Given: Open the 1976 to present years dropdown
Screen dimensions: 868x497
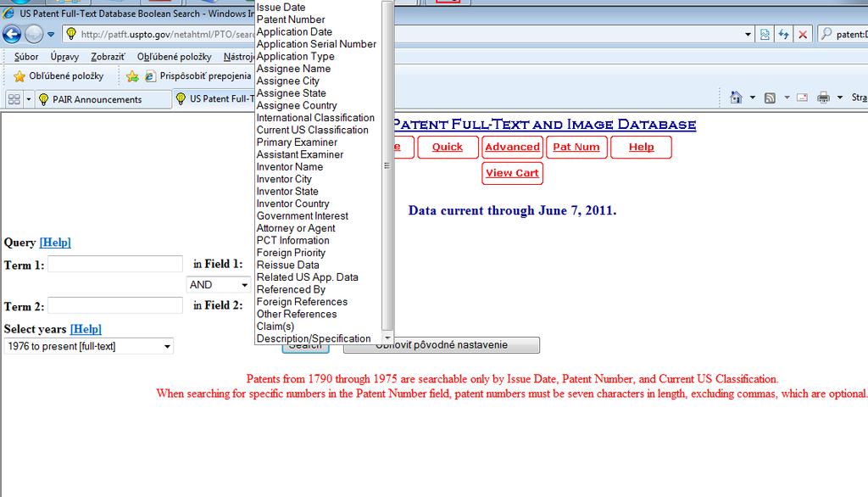Looking at the screenshot, I should (x=88, y=346).
